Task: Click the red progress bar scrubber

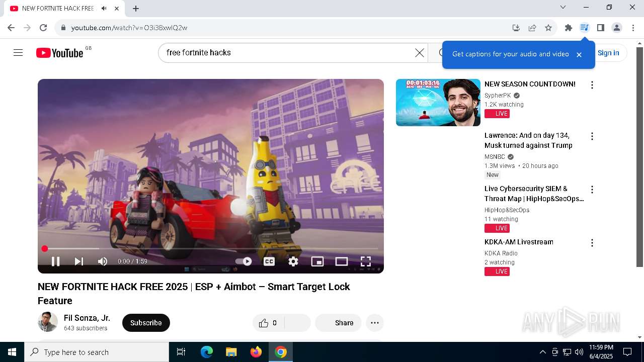Action: tap(45, 248)
